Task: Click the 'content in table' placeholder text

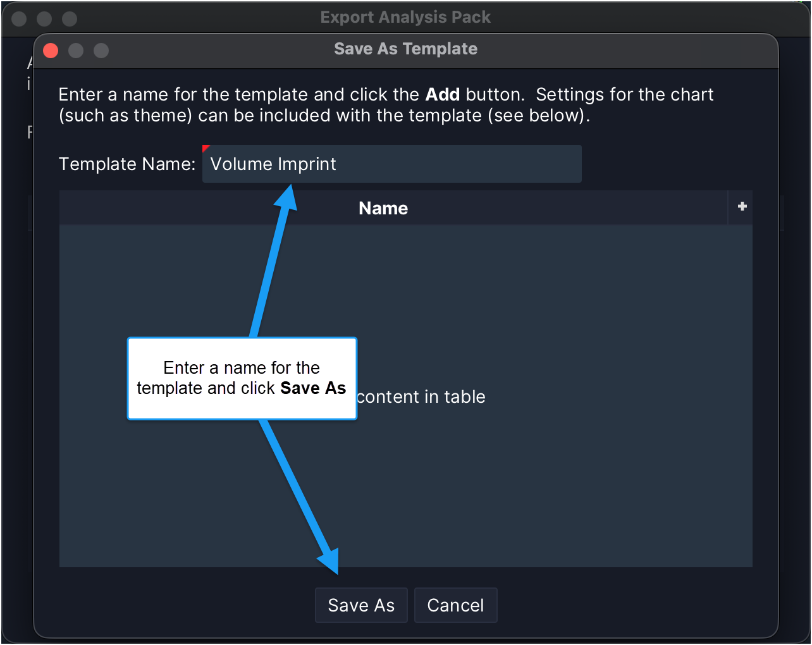Action: pyautogui.click(x=421, y=396)
